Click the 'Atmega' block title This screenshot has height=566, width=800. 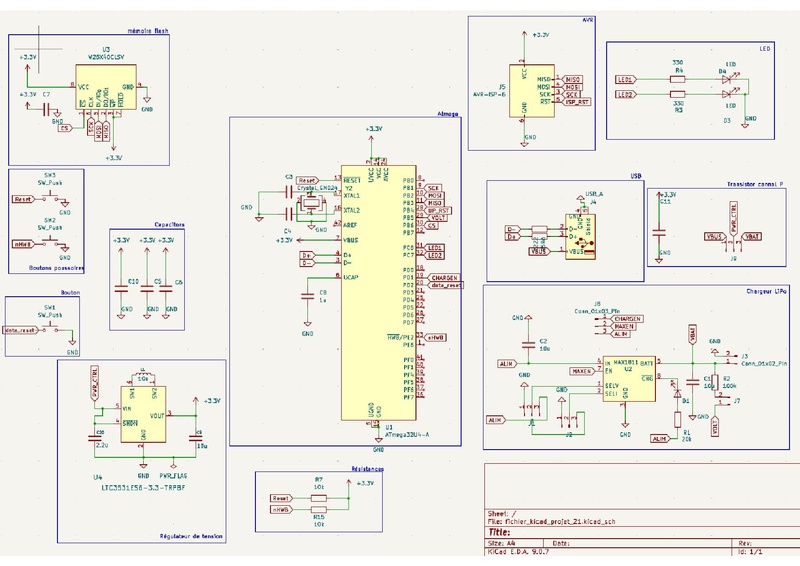pos(448,114)
